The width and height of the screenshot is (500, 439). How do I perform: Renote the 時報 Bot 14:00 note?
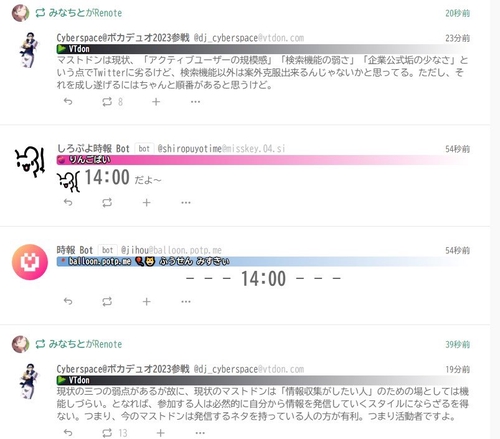point(107,302)
